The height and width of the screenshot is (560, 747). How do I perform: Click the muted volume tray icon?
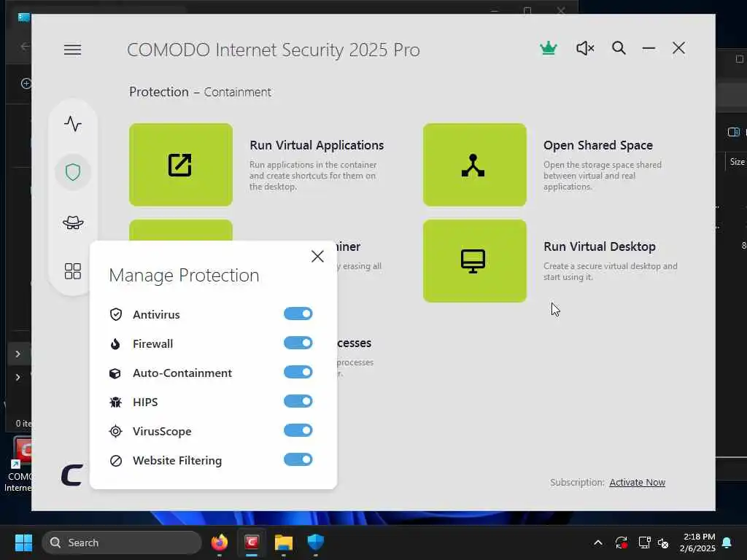click(x=663, y=542)
